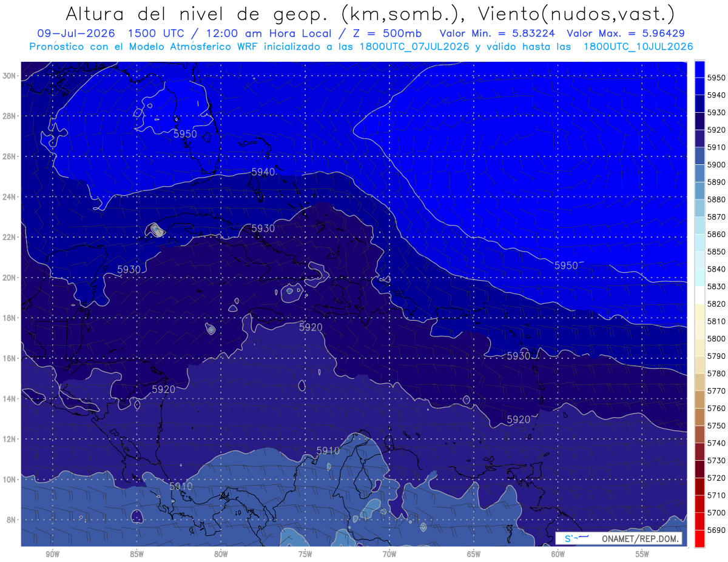Click the '60W' longitude axis label
Viewport: 728px width, 562px height.
point(558,555)
